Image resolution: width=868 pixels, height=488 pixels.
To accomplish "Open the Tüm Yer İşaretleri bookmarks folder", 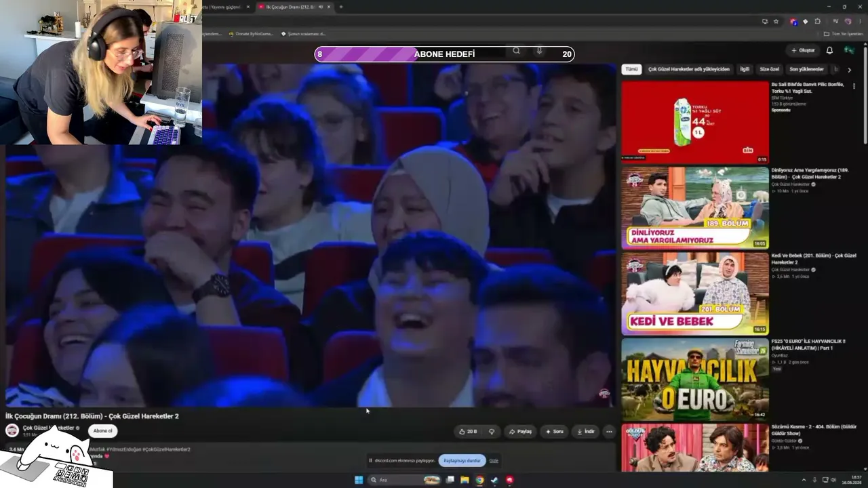I will click(x=844, y=34).
